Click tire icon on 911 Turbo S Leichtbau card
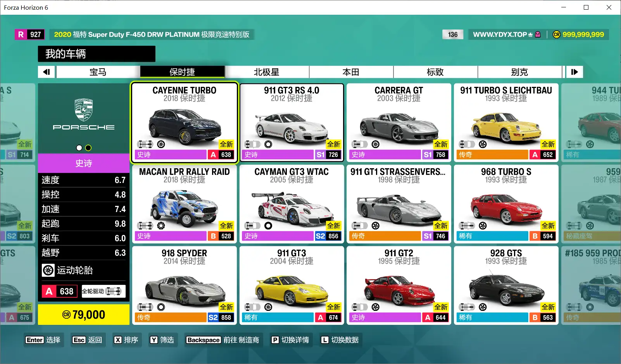621x364 pixels. coord(483,144)
